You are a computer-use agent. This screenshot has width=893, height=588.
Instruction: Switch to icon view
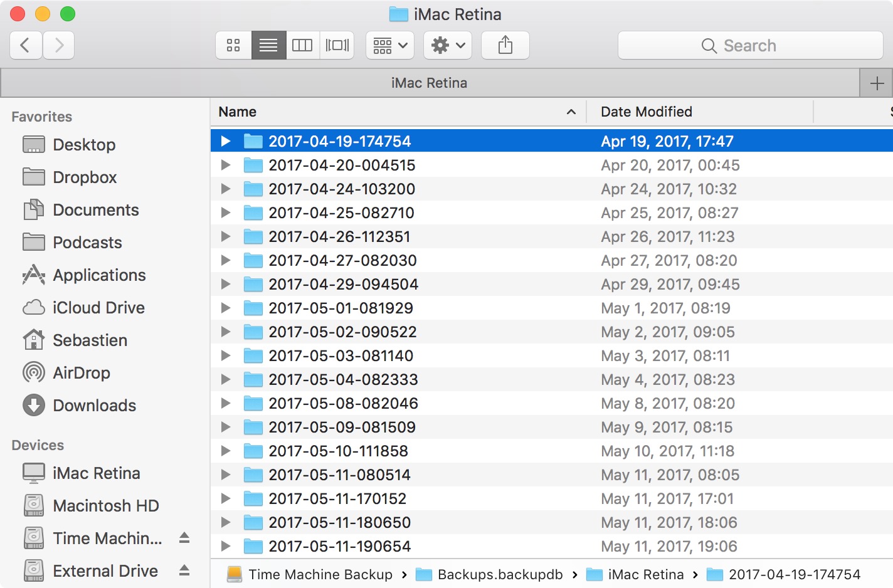(233, 45)
